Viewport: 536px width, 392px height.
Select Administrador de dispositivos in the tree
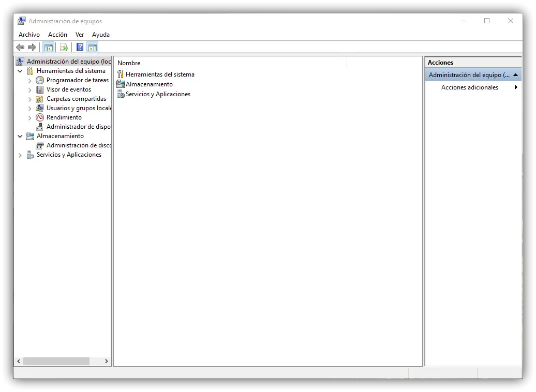pyautogui.click(x=79, y=127)
